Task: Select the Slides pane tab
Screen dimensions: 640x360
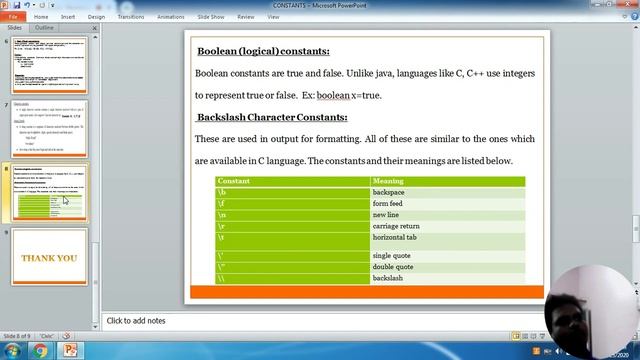Action: click(15, 28)
